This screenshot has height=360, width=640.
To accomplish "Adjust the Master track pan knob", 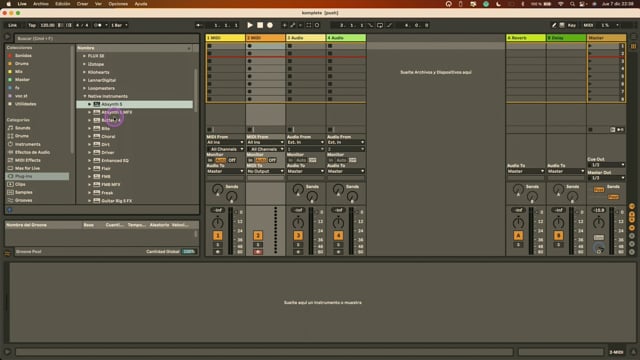I will (599, 223).
